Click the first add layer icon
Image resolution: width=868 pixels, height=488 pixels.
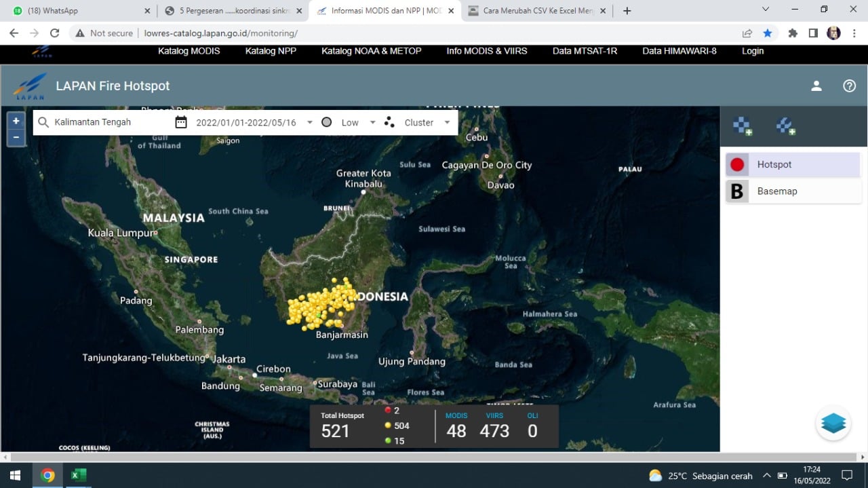pyautogui.click(x=743, y=126)
